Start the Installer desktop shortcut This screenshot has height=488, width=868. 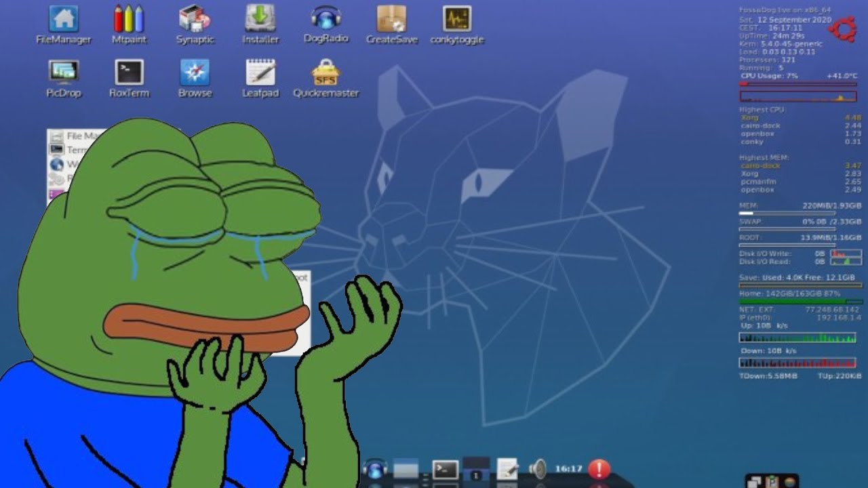tap(260, 25)
